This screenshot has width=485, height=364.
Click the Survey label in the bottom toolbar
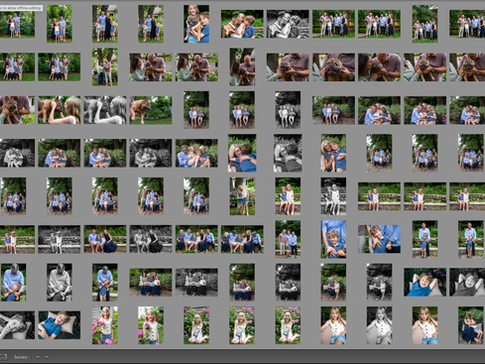(21, 357)
